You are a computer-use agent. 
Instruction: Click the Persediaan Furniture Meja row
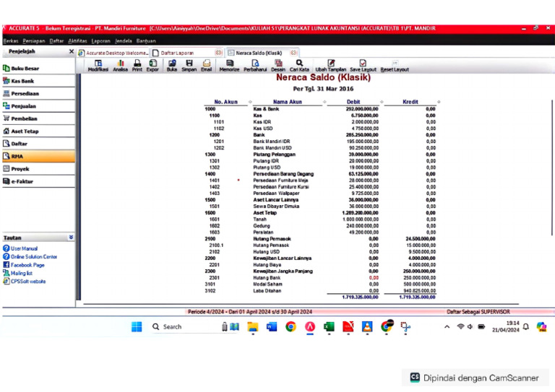320,180
